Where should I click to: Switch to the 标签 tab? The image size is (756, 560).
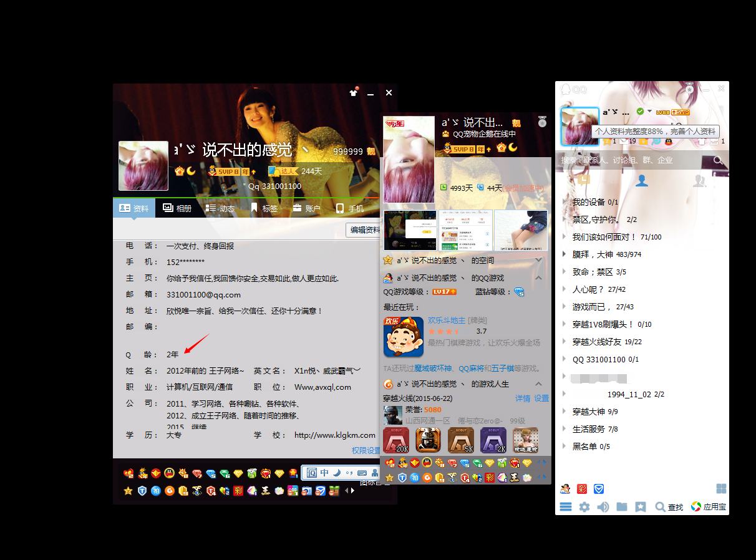[263, 208]
